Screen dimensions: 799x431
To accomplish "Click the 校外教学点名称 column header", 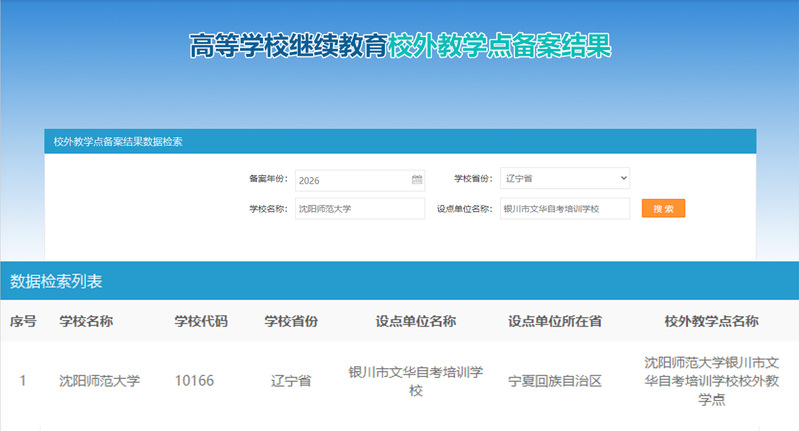I will pos(711,321).
